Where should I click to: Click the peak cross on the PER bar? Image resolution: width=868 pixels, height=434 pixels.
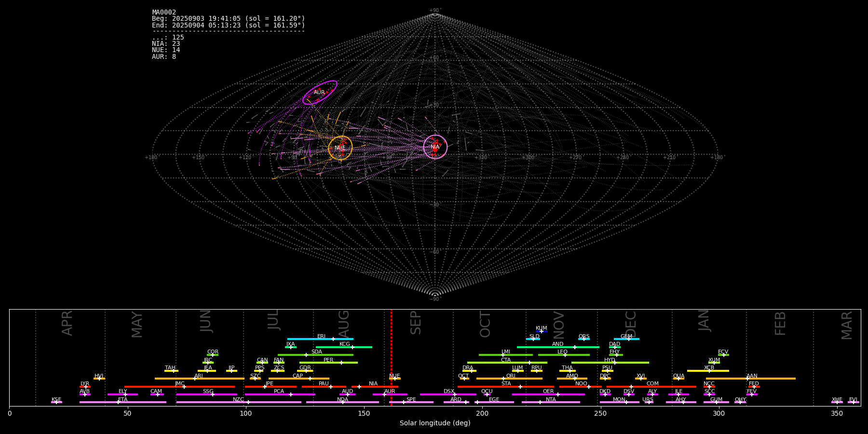pos(341,363)
